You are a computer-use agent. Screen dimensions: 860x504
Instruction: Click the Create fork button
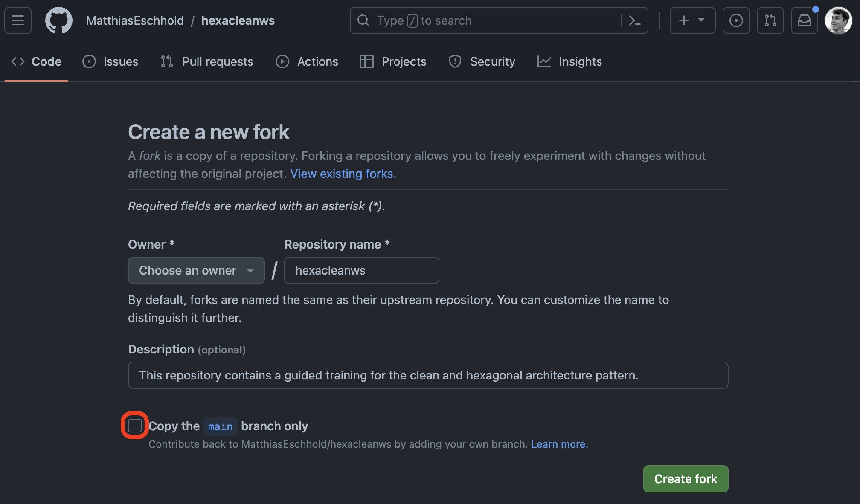click(x=686, y=479)
